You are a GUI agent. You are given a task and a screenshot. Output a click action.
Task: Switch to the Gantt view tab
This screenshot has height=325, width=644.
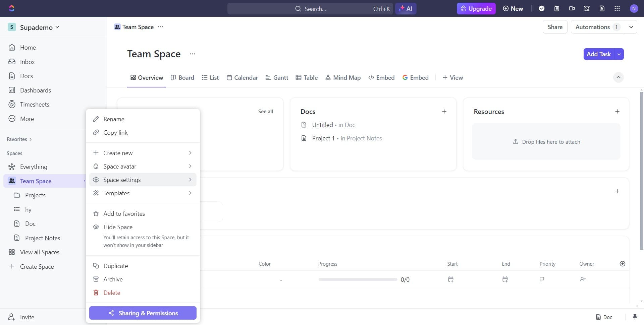click(277, 78)
